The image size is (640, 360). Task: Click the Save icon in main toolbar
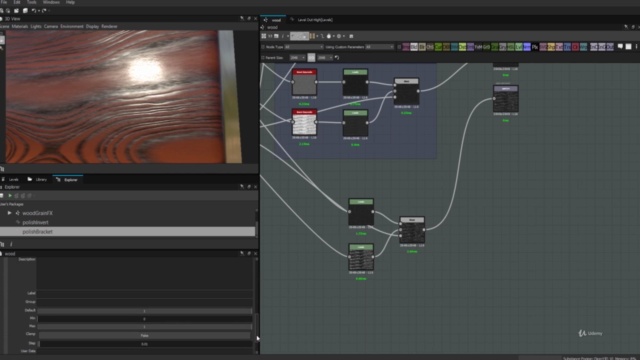click(16, 11)
